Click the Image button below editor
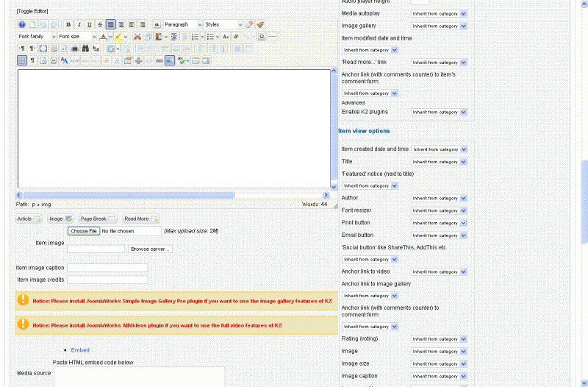Viewport: 588px width, 387px height. point(60,219)
